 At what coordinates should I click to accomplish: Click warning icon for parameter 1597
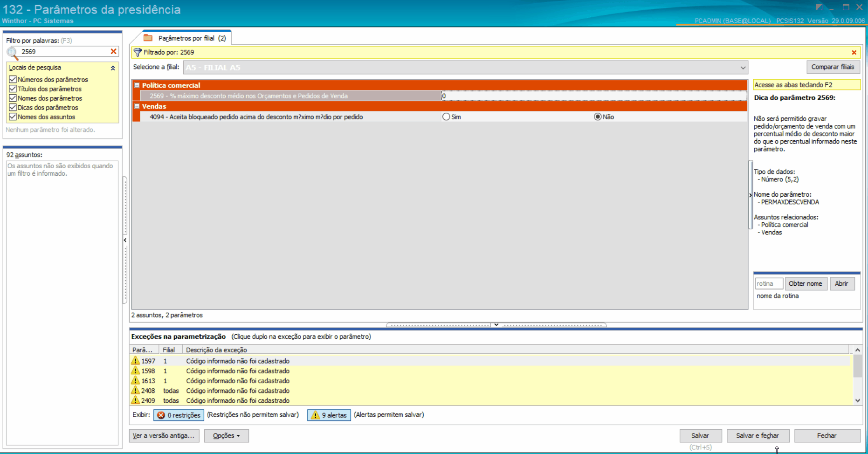pos(135,361)
